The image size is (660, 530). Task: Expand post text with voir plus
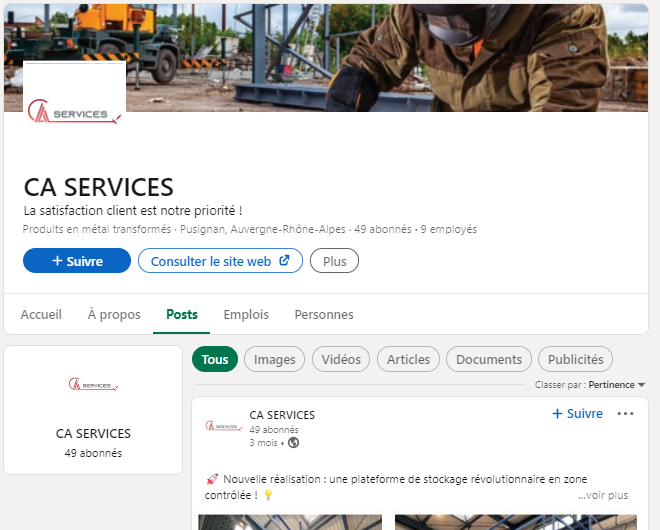tap(603, 495)
